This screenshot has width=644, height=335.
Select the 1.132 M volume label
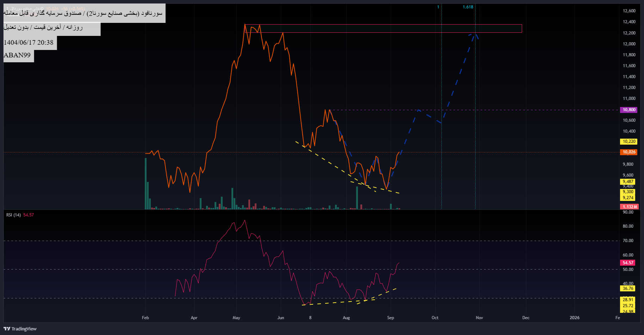pos(629,207)
